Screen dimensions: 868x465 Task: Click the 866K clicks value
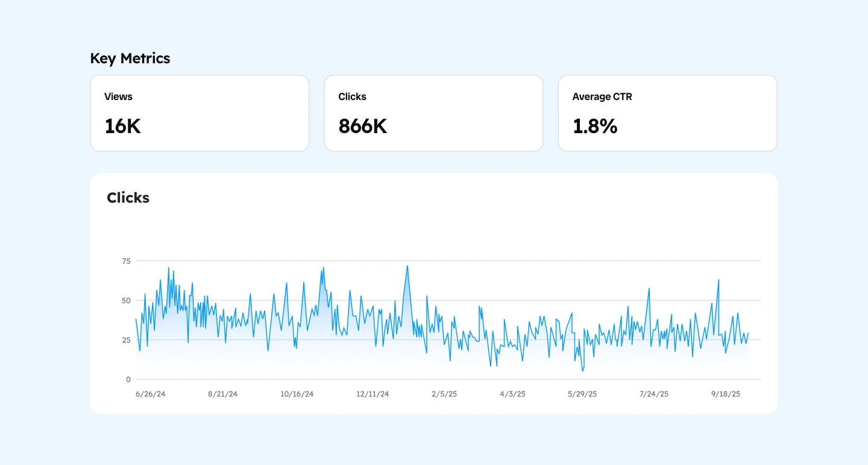[x=362, y=126]
